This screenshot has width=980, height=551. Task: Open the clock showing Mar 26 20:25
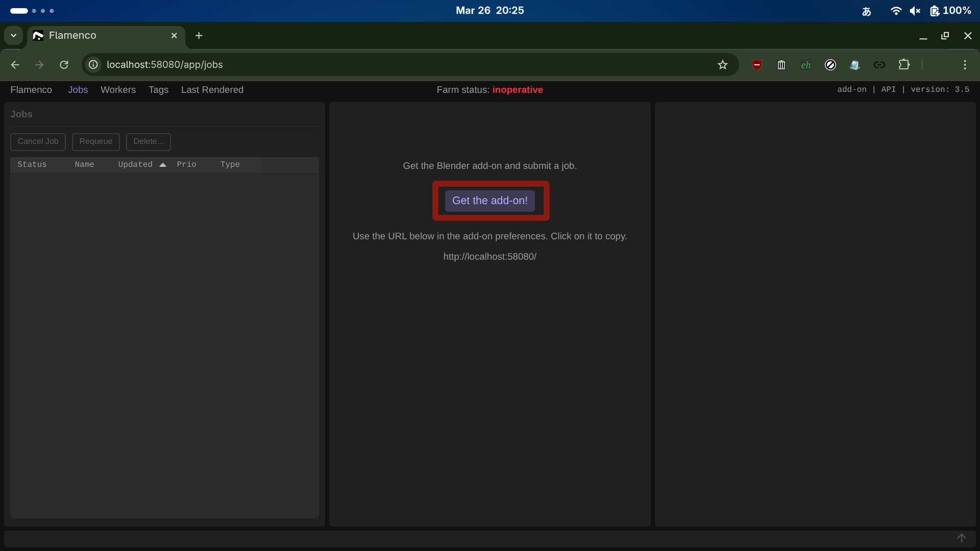click(490, 11)
